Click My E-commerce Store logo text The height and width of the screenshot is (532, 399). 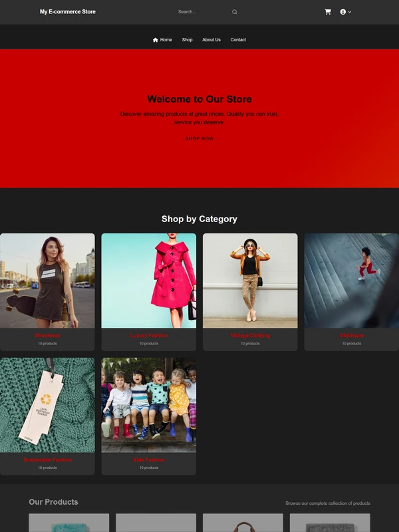[x=68, y=12]
